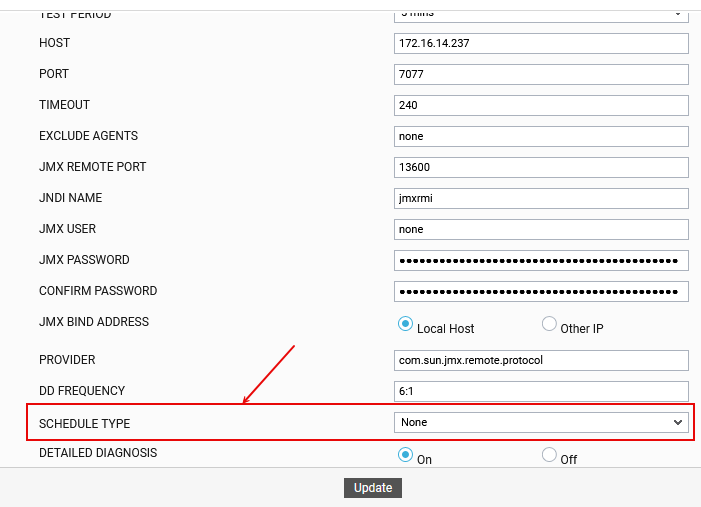Set detailed diagnosis to Off
The width and height of the screenshot is (701, 507).
pyautogui.click(x=549, y=455)
